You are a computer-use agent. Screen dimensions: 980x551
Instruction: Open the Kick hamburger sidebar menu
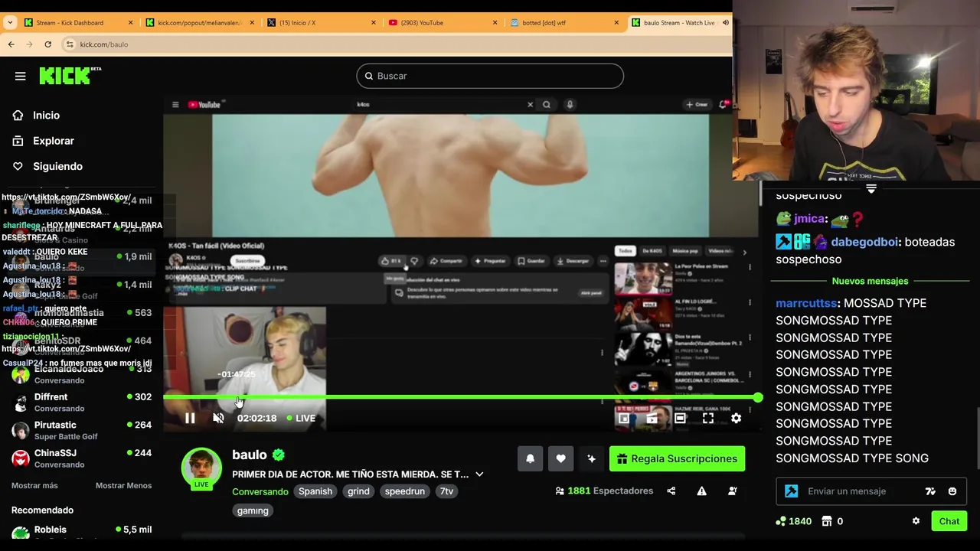tap(20, 76)
